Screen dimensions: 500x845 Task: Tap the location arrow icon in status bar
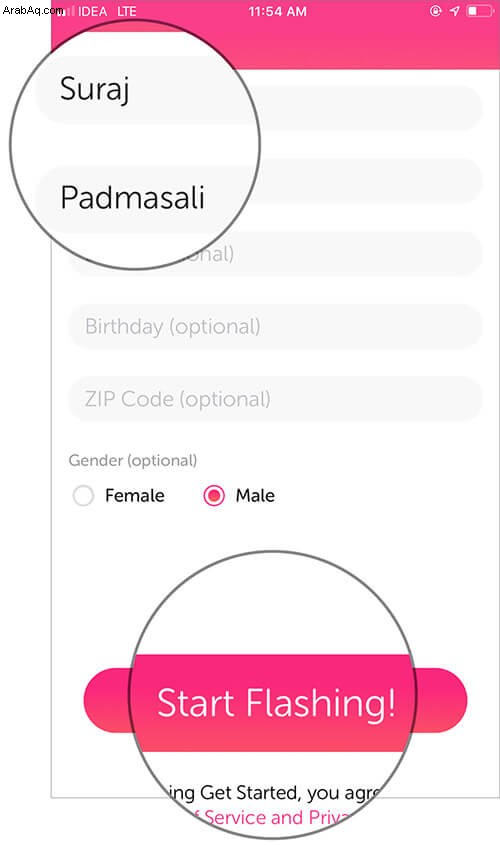(454, 11)
